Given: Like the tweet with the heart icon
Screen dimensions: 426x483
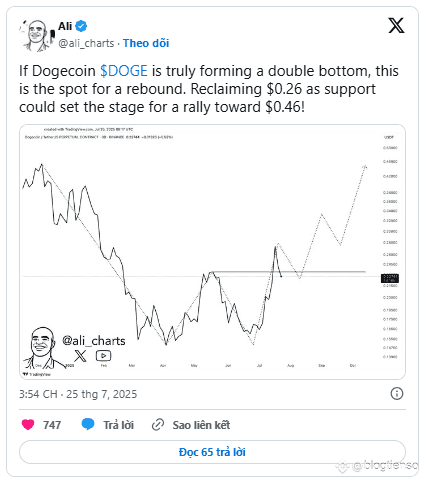Looking at the screenshot, I should [28, 424].
